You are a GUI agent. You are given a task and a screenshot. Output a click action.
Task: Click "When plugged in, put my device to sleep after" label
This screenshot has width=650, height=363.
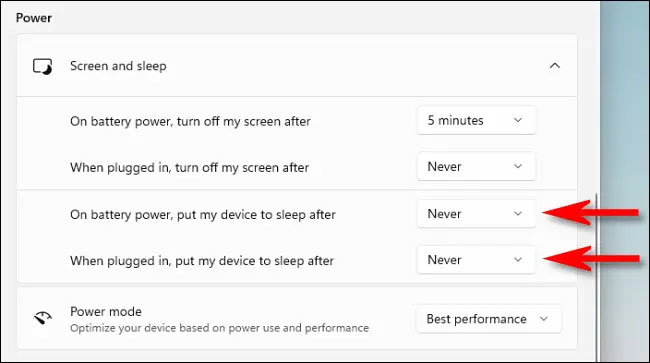click(202, 261)
